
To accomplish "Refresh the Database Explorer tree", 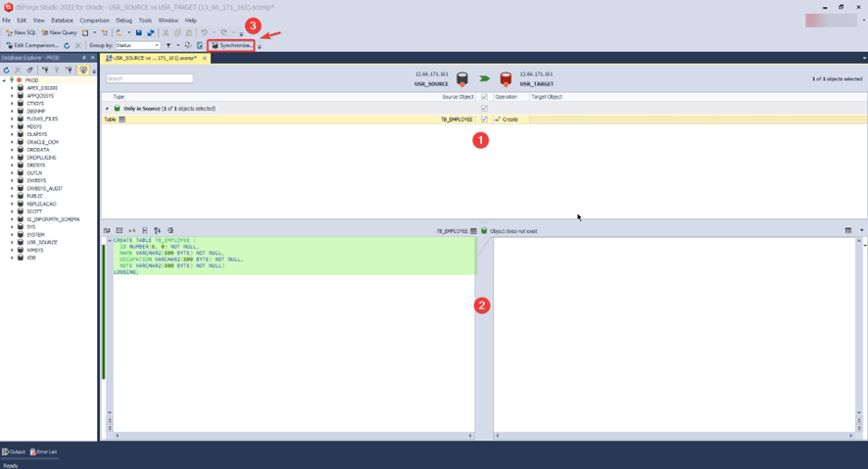I will coord(6,70).
